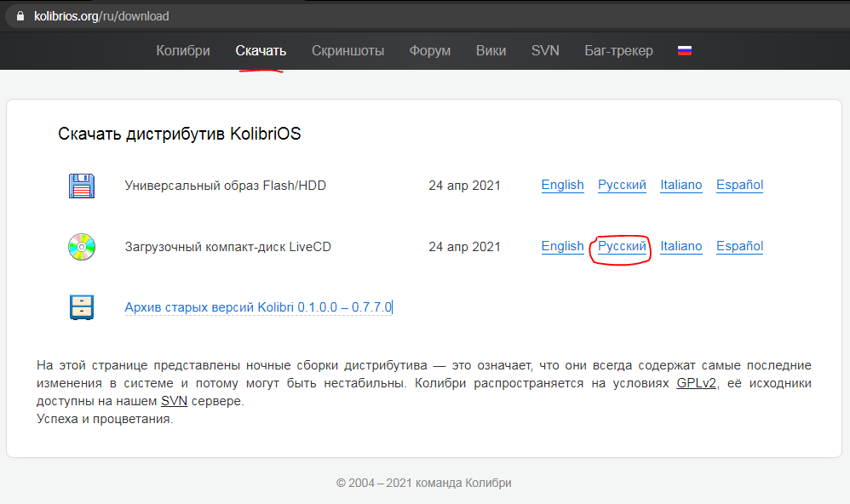
Task: Open the Скачать menu item
Action: pyautogui.click(x=261, y=50)
